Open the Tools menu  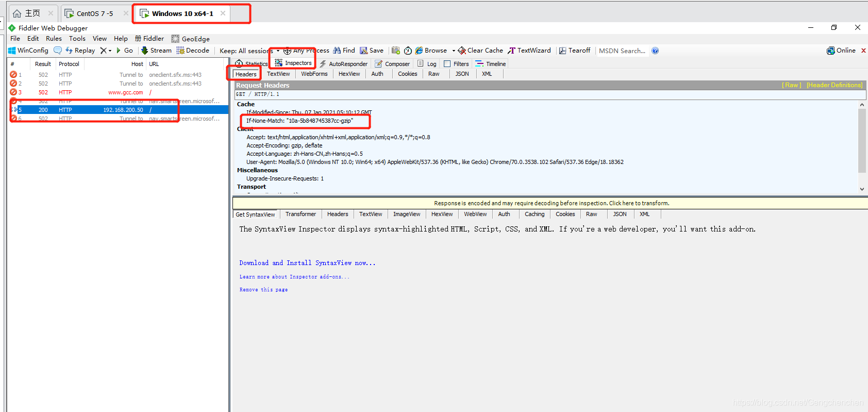[x=77, y=39]
